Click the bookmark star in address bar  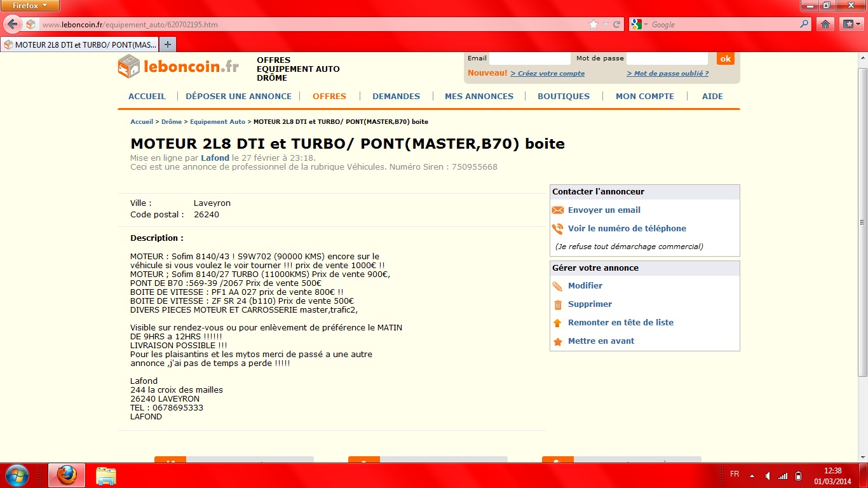pos(593,24)
